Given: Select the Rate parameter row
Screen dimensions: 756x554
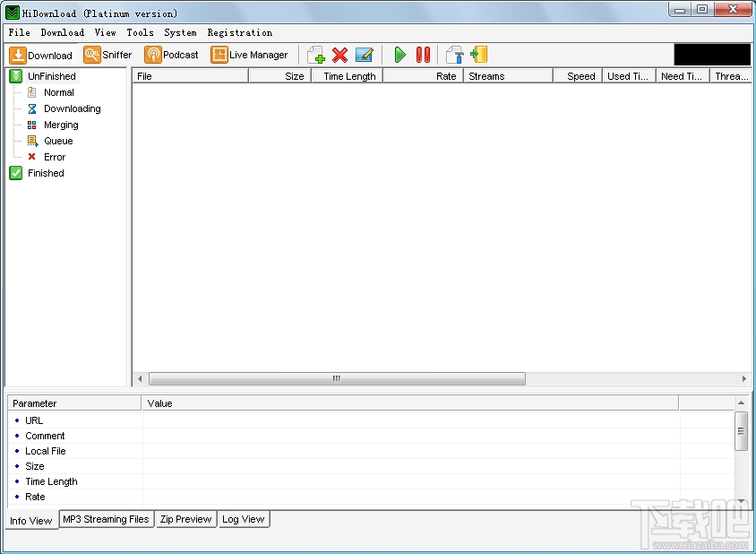Looking at the screenshot, I should (370, 497).
